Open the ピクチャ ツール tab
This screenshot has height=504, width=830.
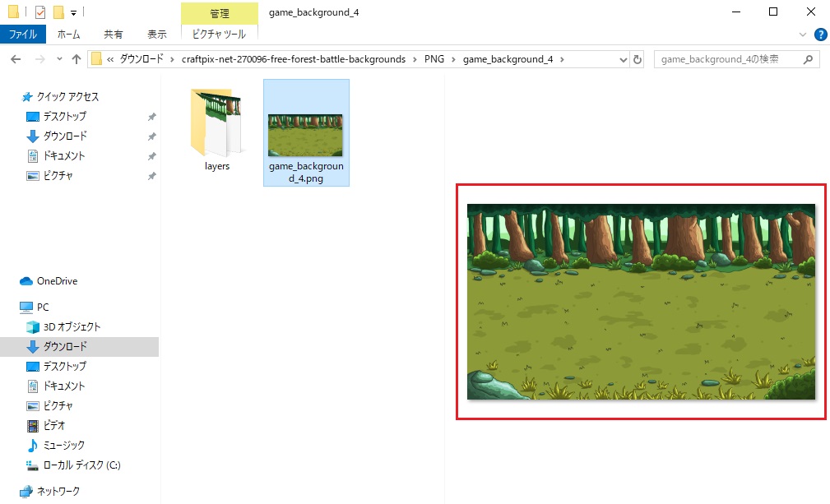(x=219, y=35)
